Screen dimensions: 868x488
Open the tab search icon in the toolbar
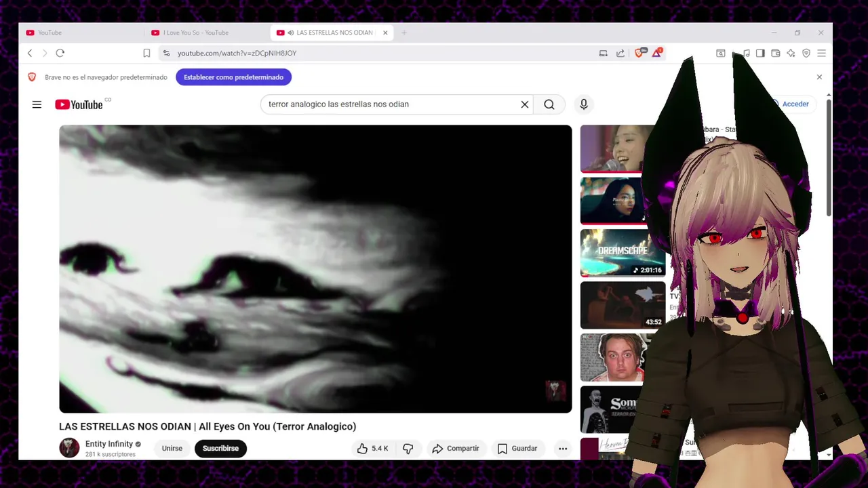(721, 53)
